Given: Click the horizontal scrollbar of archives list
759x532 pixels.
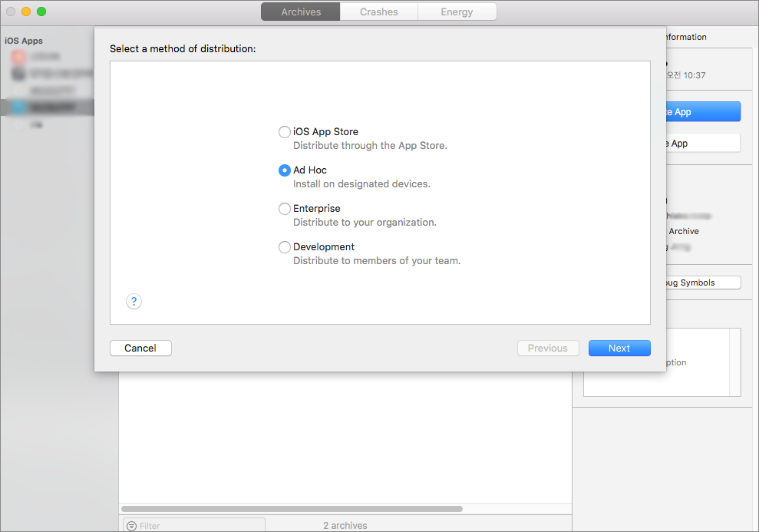Looking at the screenshot, I should click(292, 509).
